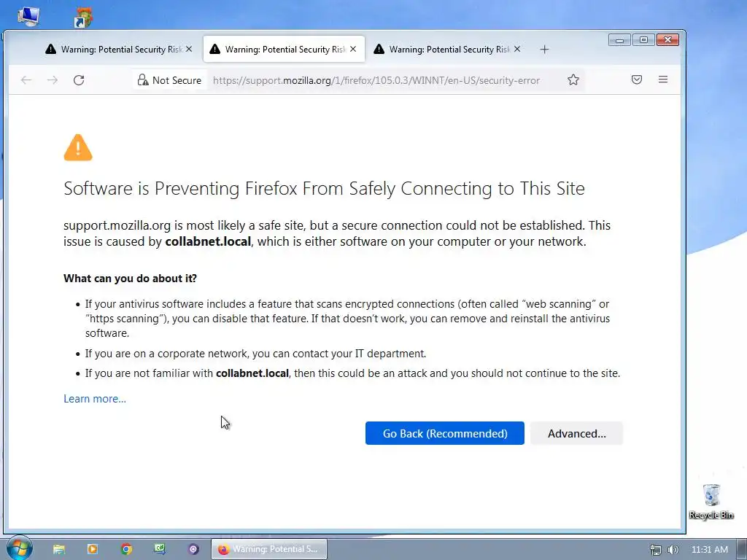Go back using the browser back arrow
This screenshot has width=747, height=560.
26,80
